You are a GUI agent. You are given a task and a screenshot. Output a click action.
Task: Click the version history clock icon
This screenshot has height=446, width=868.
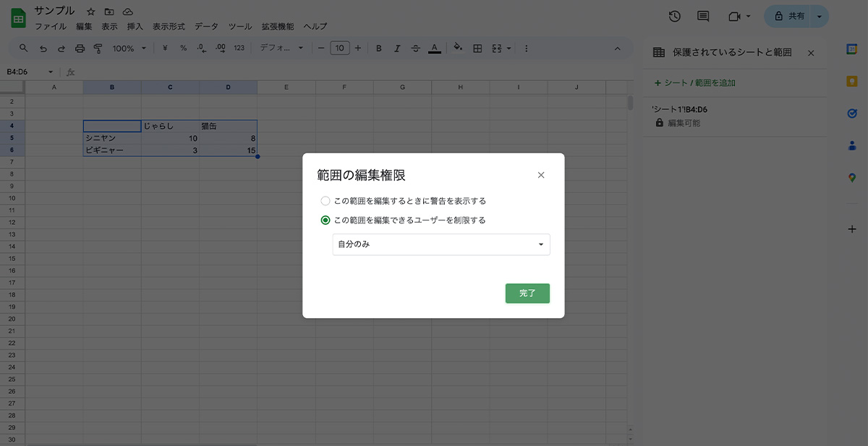click(x=674, y=16)
